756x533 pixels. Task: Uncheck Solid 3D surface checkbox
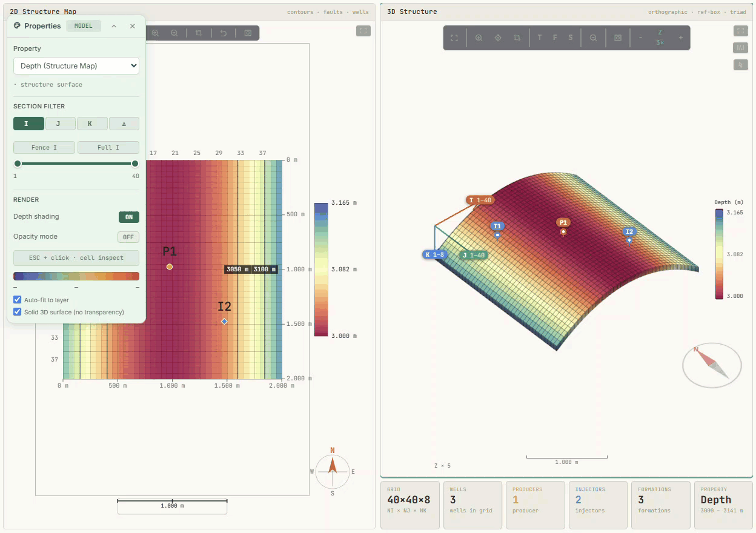(x=17, y=312)
